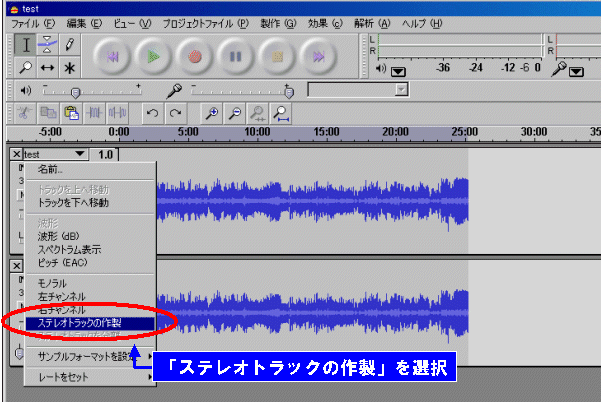Image resolution: width=601 pixels, height=402 pixels.
Task: Expand the レートをセット submenu
Action: click(90, 377)
